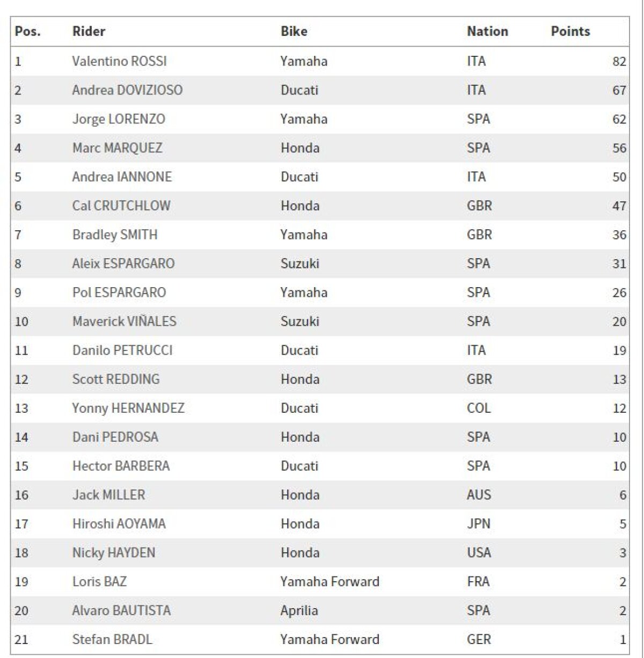644x658 pixels.
Task: Click Maverick VIÑALES rider name
Action: pyautogui.click(x=124, y=321)
